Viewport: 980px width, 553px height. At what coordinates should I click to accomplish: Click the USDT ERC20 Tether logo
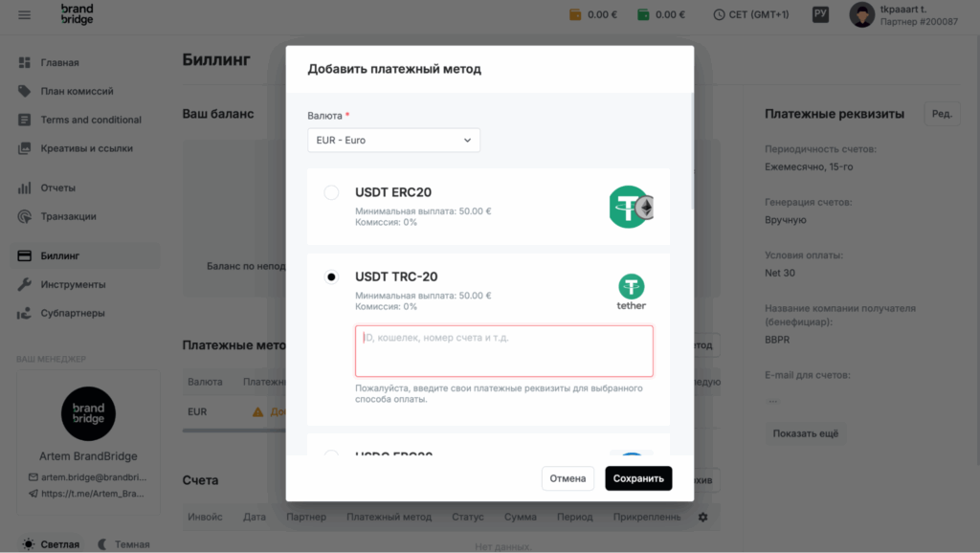click(x=632, y=207)
